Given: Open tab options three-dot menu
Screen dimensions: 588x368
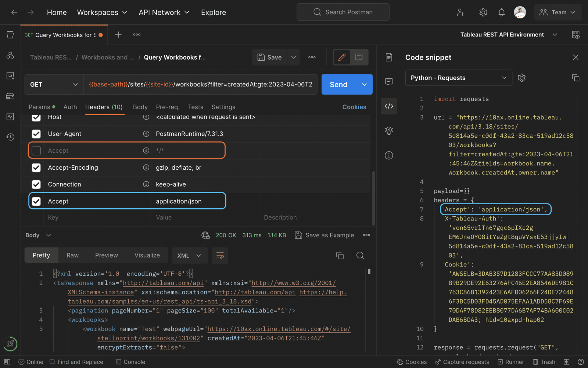Looking at the screenshot, I should click(137, 35).
